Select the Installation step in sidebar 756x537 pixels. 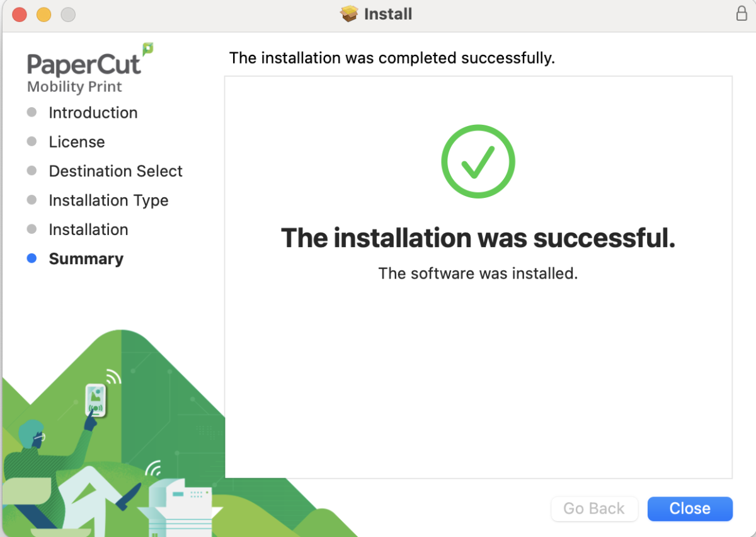(x=88, y=229)
